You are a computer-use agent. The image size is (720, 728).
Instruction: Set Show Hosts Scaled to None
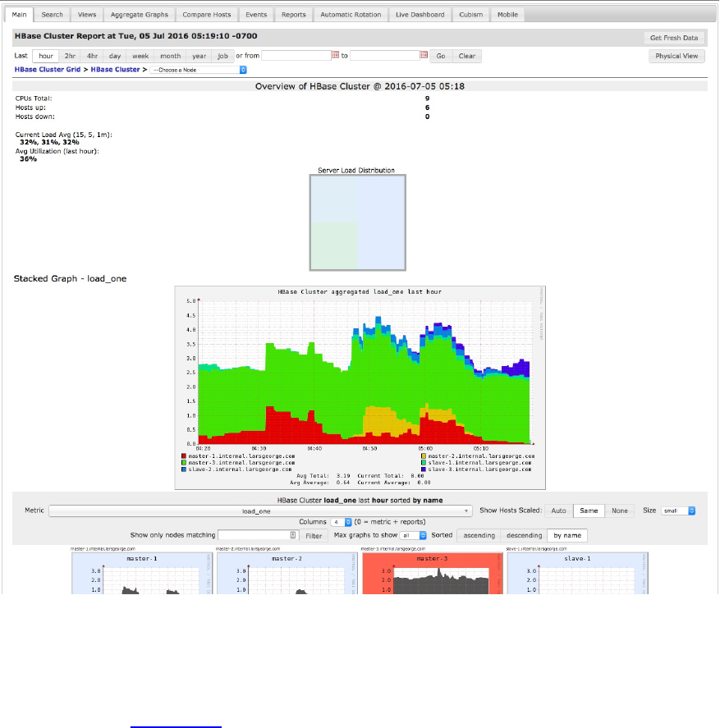[x=619, y=511]
